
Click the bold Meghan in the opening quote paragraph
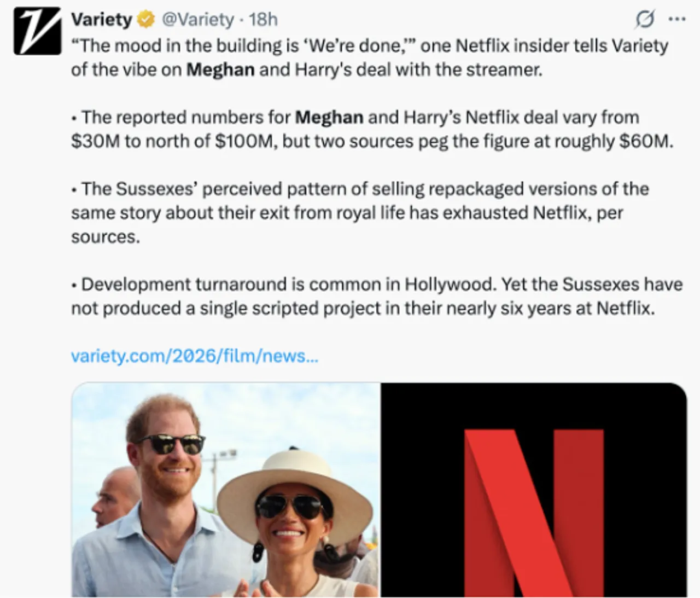point(220,70)
